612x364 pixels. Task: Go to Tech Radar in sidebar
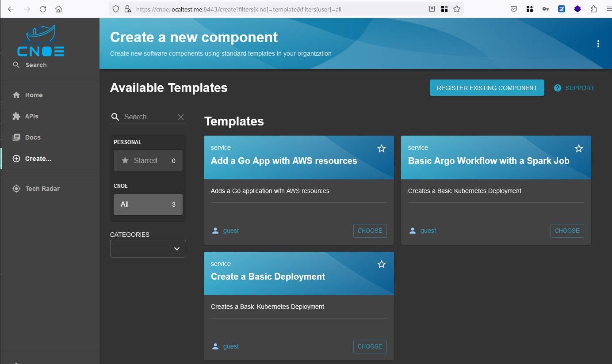click(42, 189)
